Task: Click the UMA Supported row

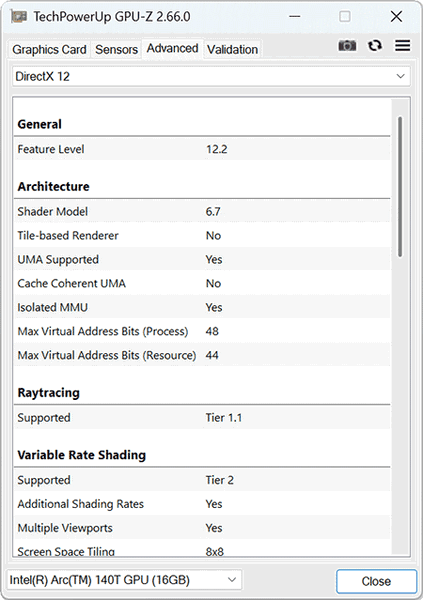Action: 202,259
